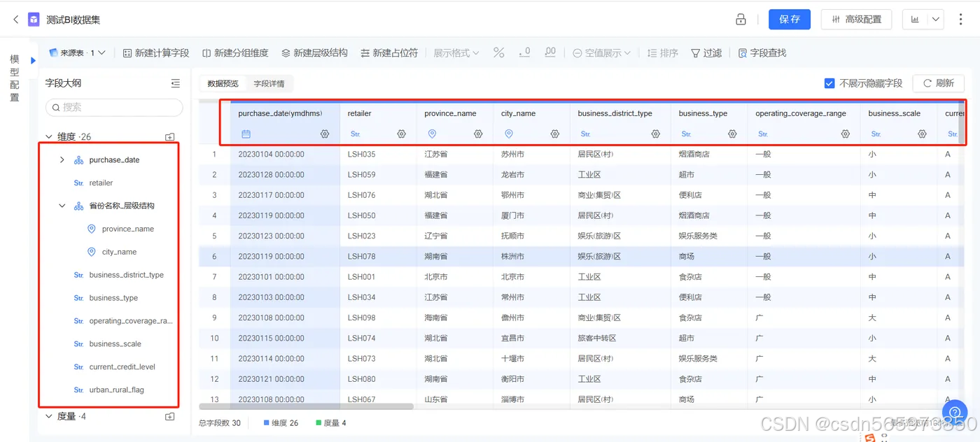Click the table horizontal scrollbar
The image size is (980, 442).
click(307, 406)
